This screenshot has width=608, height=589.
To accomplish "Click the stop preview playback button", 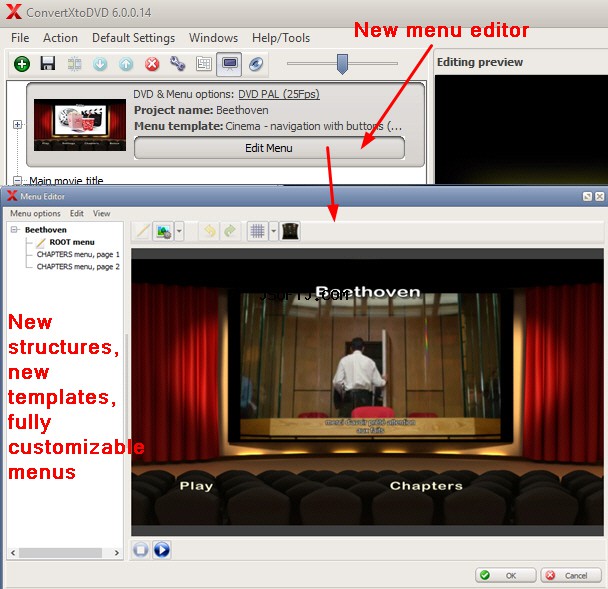I will pos(141,550).
